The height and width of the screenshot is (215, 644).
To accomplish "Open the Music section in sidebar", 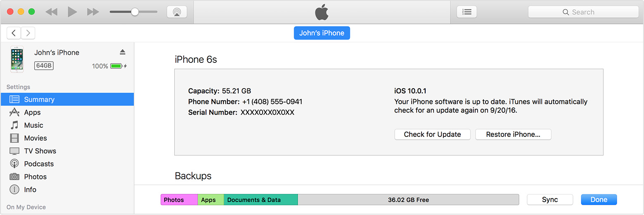I will coord(67,125).
